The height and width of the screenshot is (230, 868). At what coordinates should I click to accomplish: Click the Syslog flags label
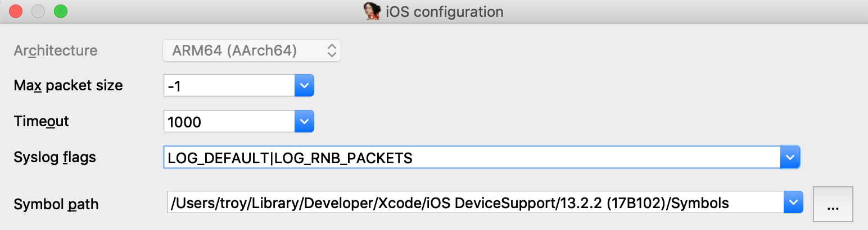(55, 158)
